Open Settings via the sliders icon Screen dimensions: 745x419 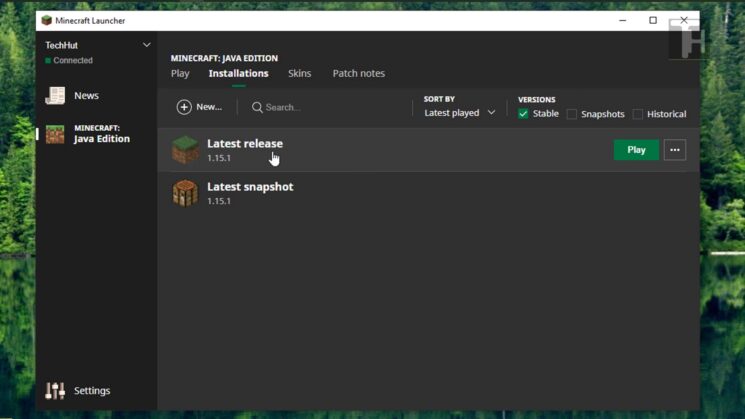pos(55,390)
